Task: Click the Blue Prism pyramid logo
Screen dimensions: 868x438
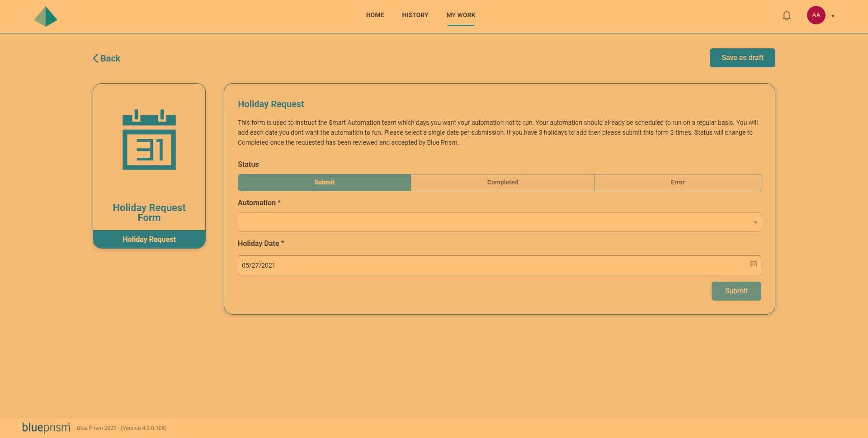Action: click(x=46, y=17)
